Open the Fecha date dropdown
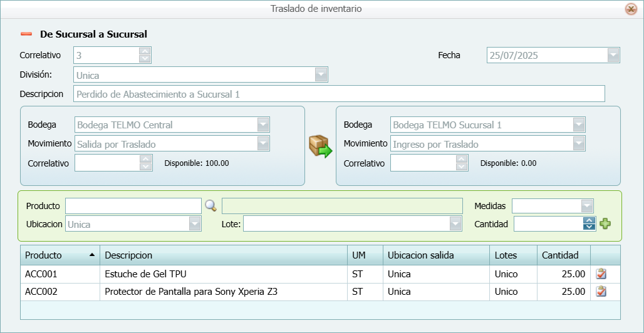Image resolution: width=644 pixels, height=333 pixels. pyautogui.click(x=613, y=55)
